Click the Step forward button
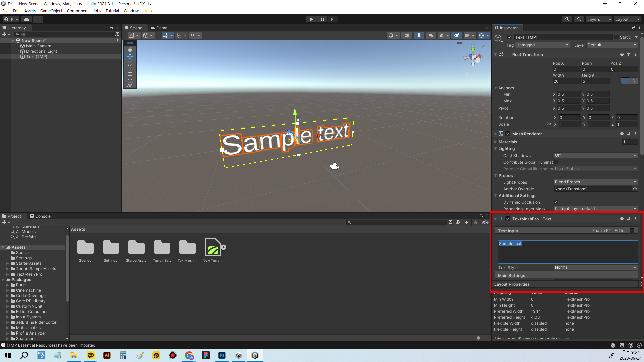644x362 pixels. click(332, 19)
